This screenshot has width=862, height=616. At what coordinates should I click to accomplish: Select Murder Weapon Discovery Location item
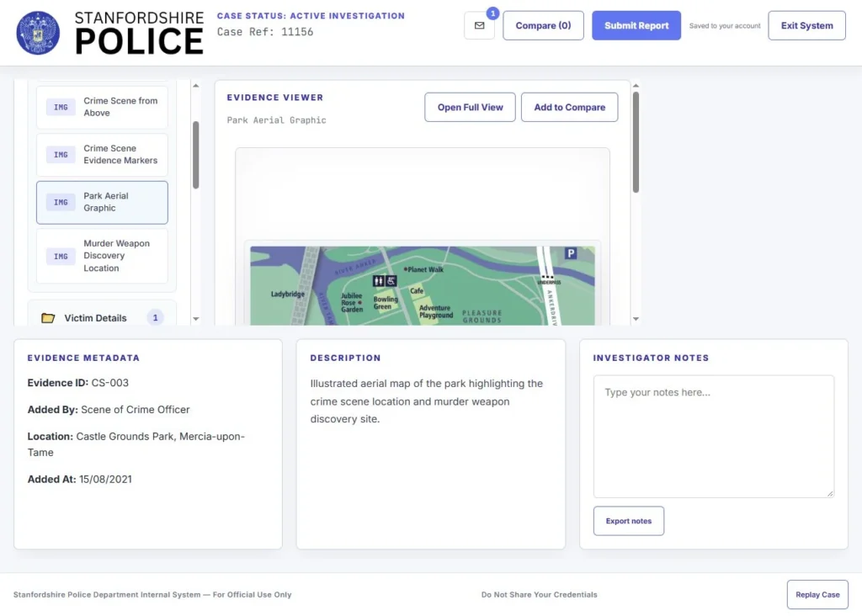[102, 256]
